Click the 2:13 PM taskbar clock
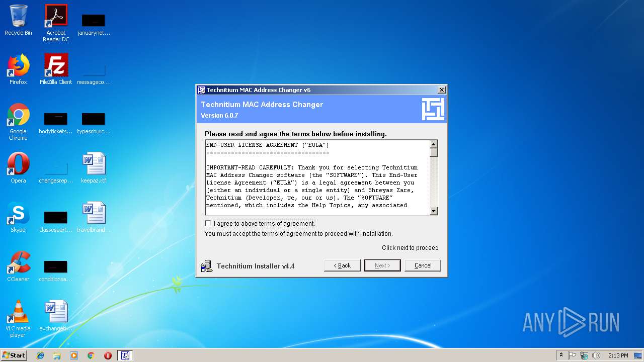This screenshot has width=644, height=362. [x=618, y=355]
